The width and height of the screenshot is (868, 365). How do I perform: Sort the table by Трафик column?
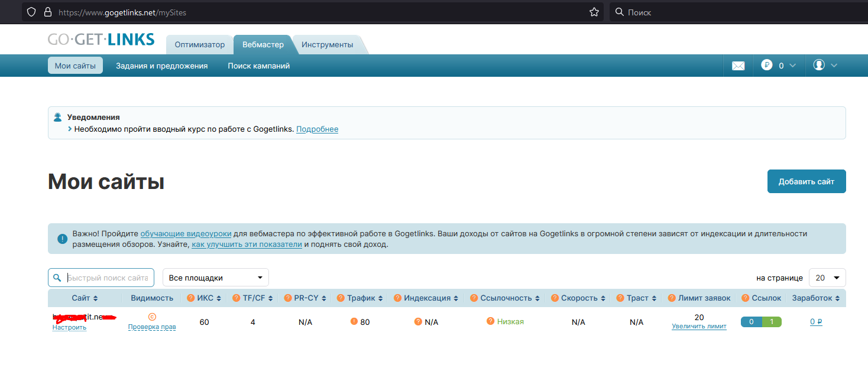point(364,298)
